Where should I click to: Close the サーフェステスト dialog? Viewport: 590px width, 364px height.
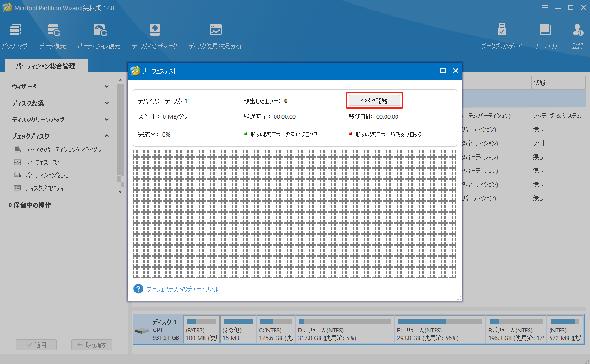[456, 71]
